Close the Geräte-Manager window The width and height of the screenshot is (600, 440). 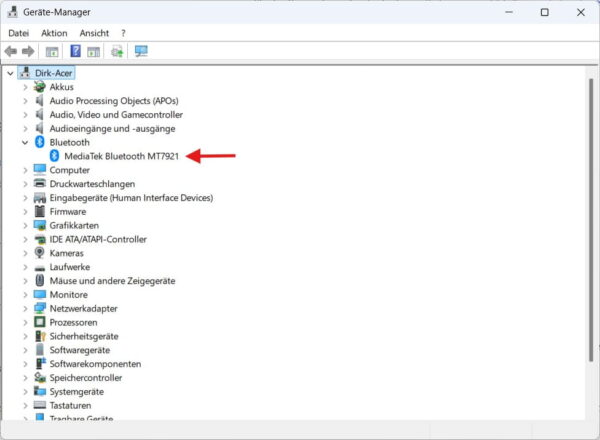pyautogui.click(x=580, y=12)
